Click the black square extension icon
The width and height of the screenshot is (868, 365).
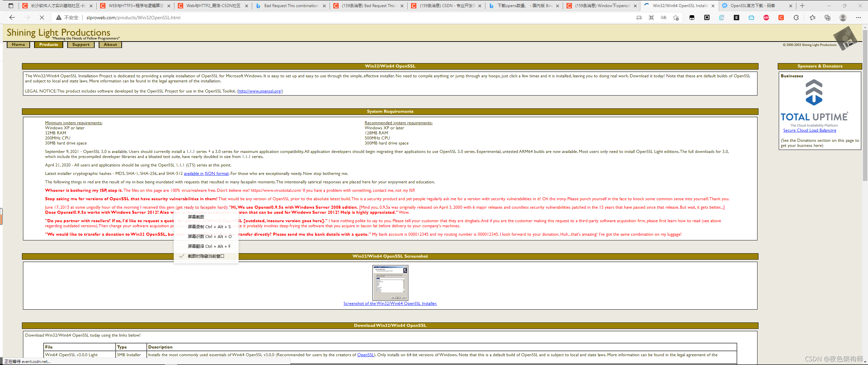pyautogui.click(x=707, y=18)
